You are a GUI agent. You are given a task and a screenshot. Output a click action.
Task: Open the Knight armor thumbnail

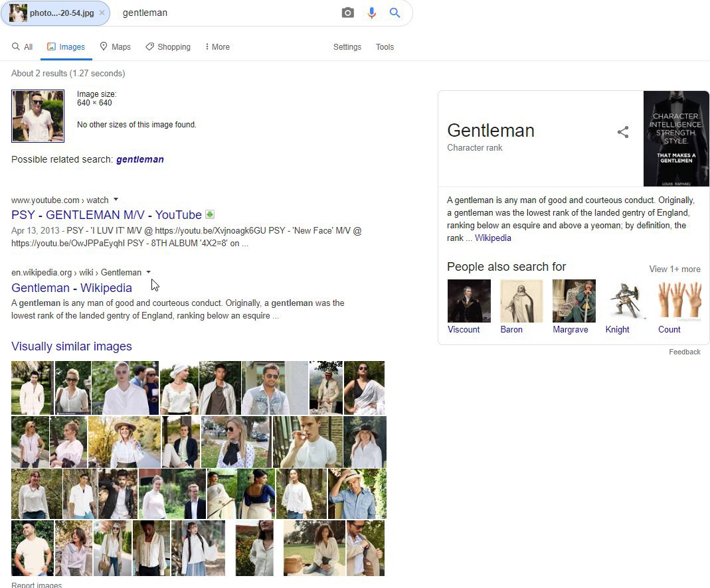pyautogui.click(x=627, y=301)
